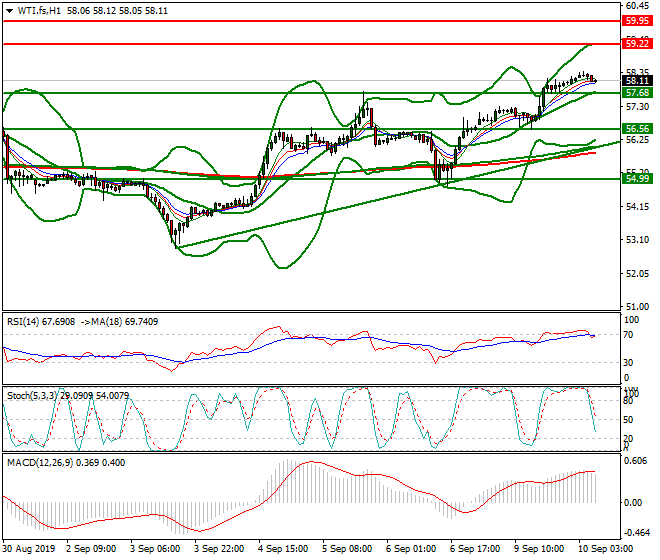This screenshot has width=660, height=560.
Task: Click the 10 Sep 03:00 time label
Action: tap(605, 549)
